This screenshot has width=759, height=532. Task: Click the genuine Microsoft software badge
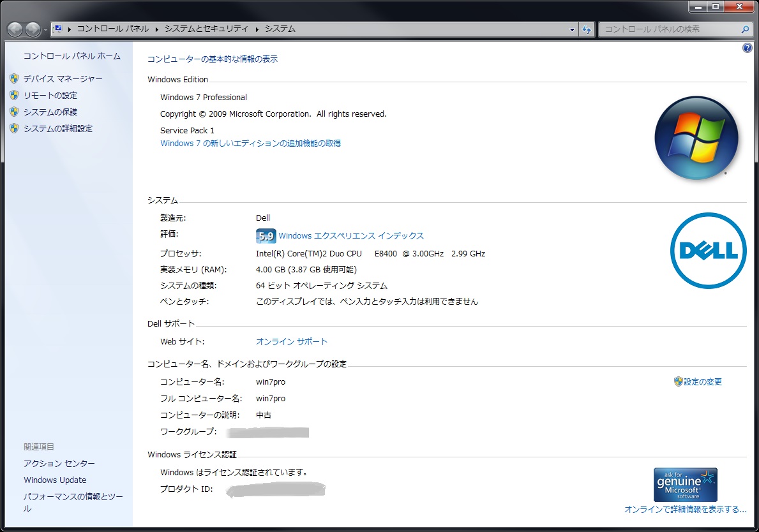[x=686, y=485]
